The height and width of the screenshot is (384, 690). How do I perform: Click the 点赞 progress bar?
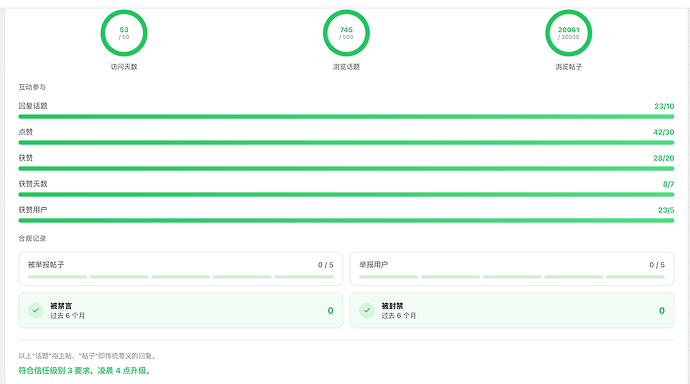(346, 143)
